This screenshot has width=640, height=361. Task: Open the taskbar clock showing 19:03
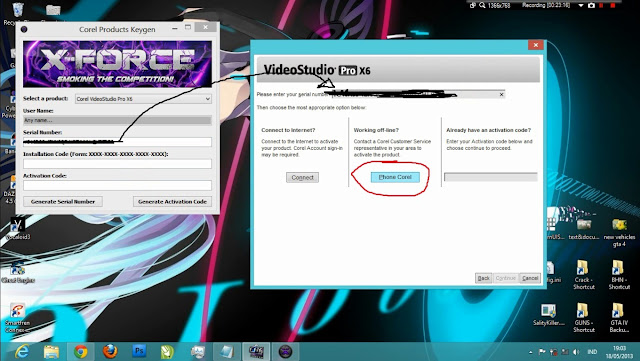click(x=619, y=352)
